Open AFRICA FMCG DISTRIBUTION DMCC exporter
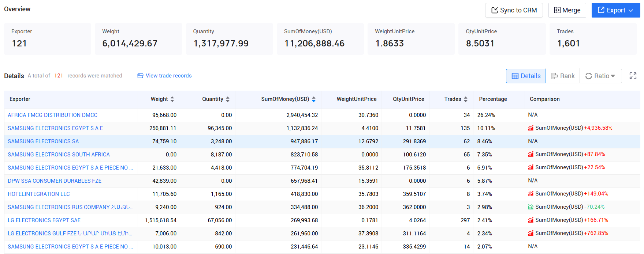This screenshot has height=254, width=644. 53,115
